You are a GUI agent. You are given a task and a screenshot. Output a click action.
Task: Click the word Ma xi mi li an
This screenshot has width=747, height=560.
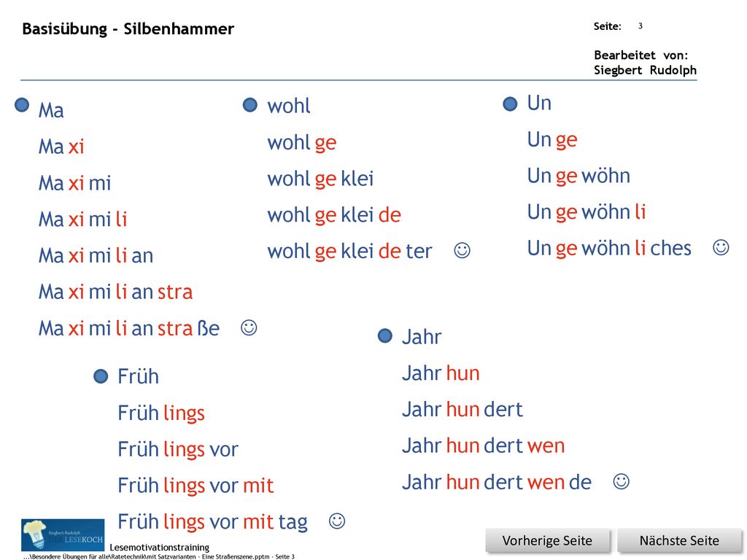tap(96, 256)
